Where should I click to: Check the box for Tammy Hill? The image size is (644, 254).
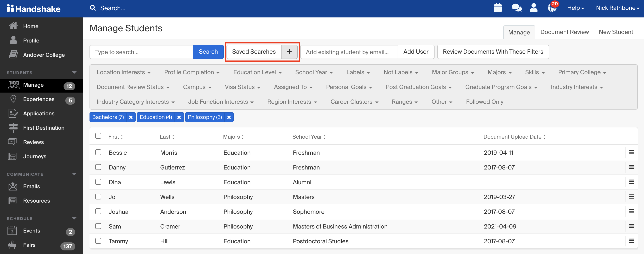(x=98, y=241)
